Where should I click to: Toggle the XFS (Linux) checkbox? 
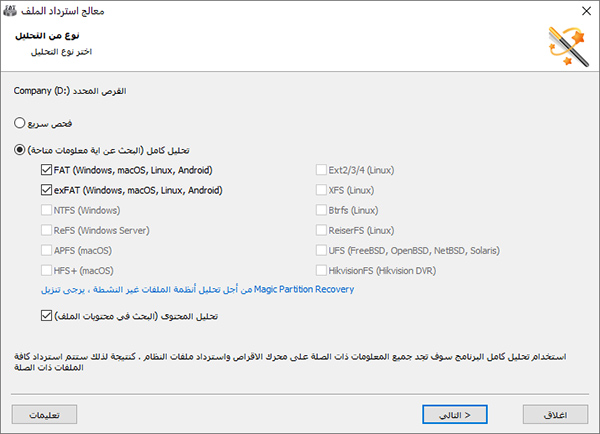point(321,190)
